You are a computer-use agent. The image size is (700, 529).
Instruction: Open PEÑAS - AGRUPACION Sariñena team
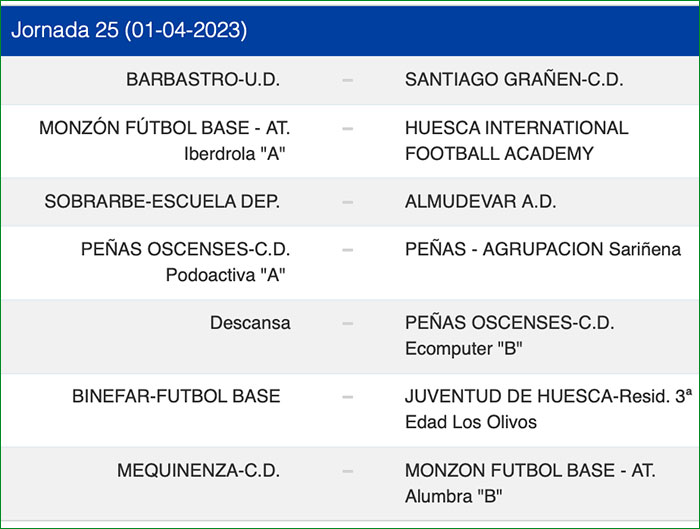point(542,250)
